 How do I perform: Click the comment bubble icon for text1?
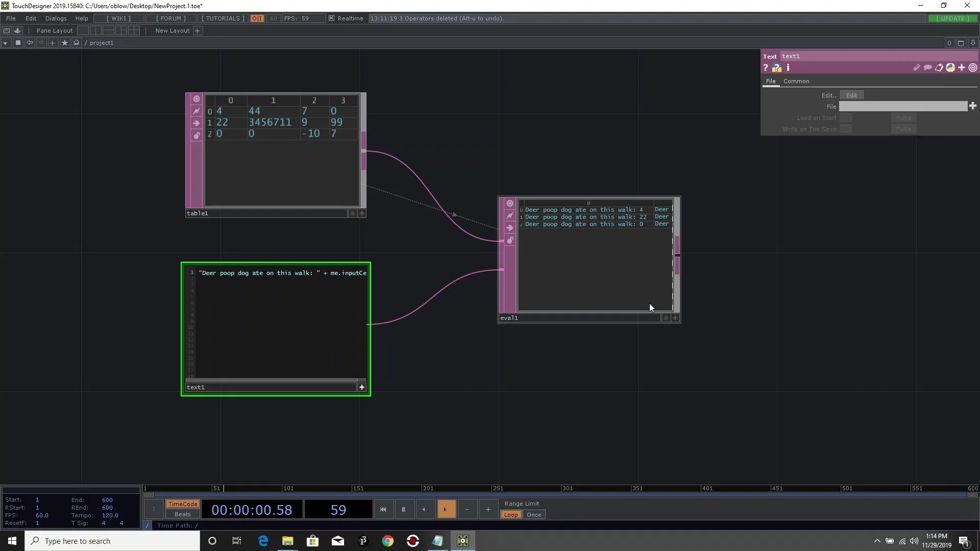pyautogui.click(x=928, y=67)
